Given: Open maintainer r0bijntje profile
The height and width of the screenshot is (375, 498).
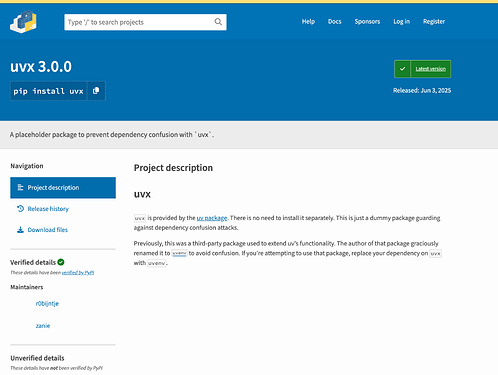Looking at the screenshot, I should coord(47,303).
